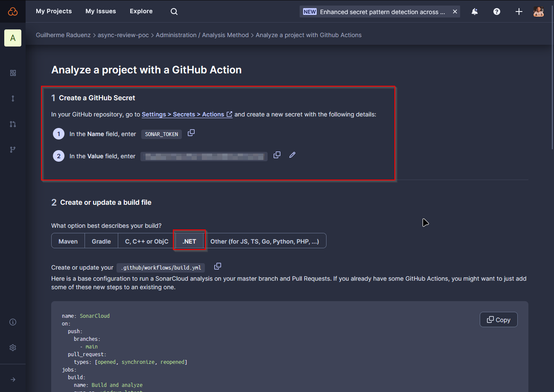Copy the SONAR_TOKEN name
This screenshot has height=392, width=554.
(191, 133)
